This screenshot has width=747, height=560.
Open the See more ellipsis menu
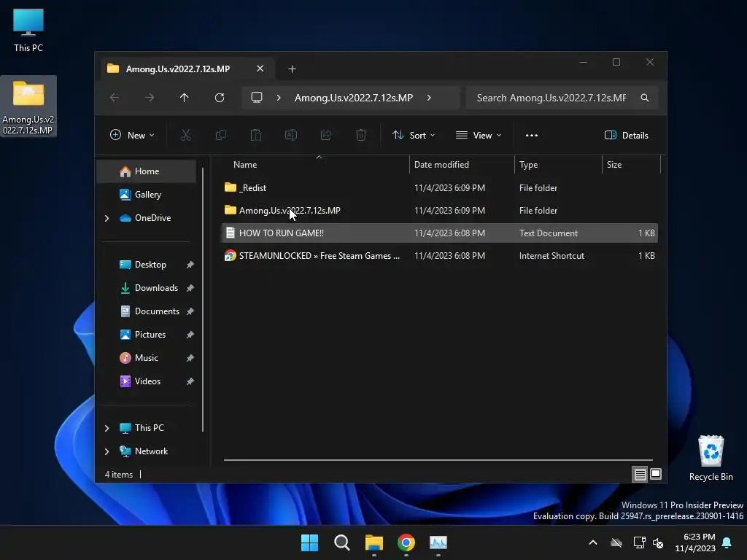point(532,135)
